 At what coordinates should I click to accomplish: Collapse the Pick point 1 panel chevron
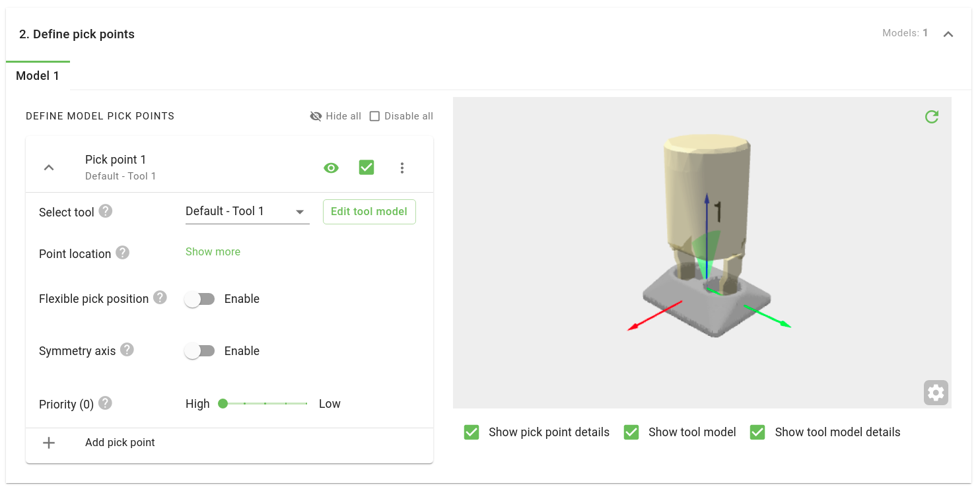click(x=49, y=168)
